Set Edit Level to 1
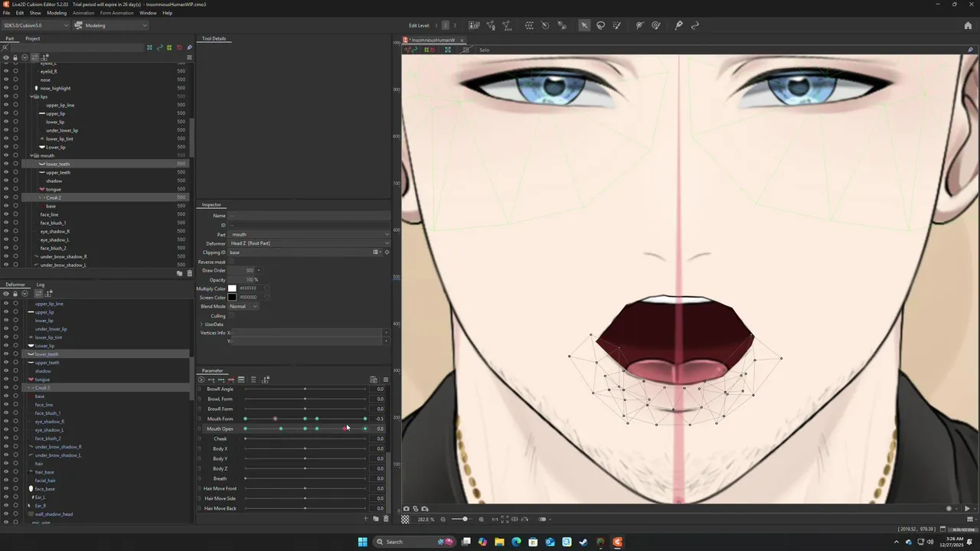 point(436,25)
